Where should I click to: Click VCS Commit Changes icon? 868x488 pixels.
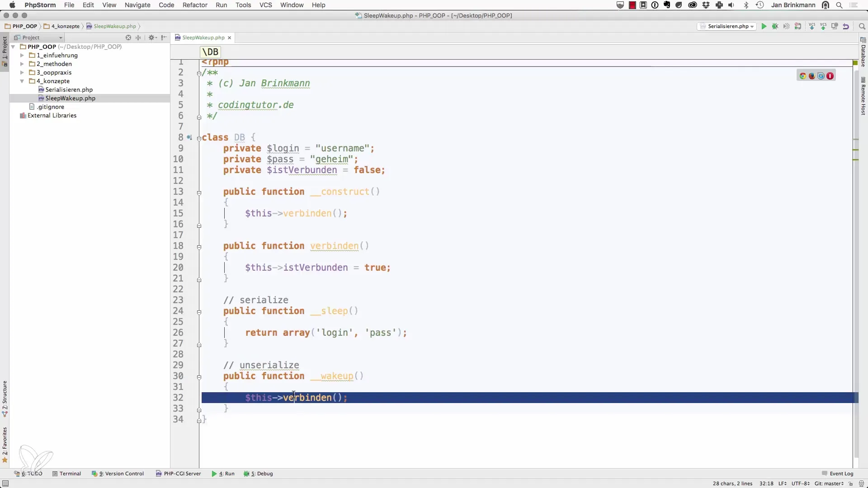pyautogui.click(x=824, y=26)
